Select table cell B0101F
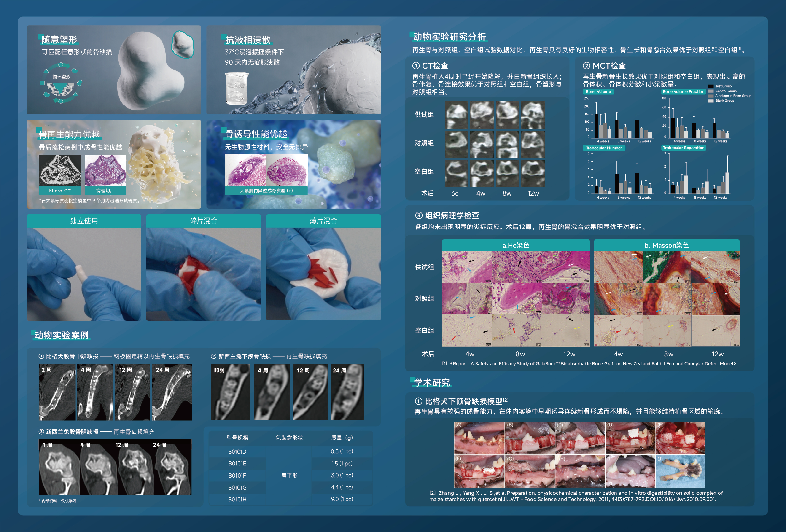 (237, 476)
